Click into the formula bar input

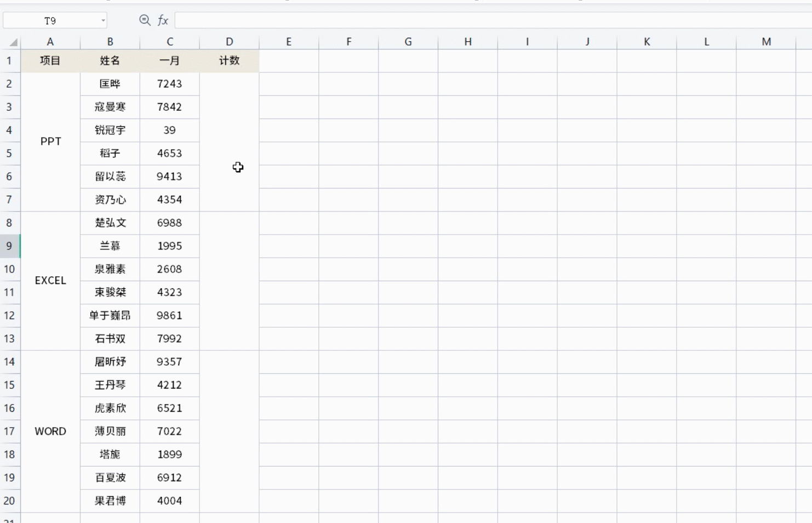[493, 21]
